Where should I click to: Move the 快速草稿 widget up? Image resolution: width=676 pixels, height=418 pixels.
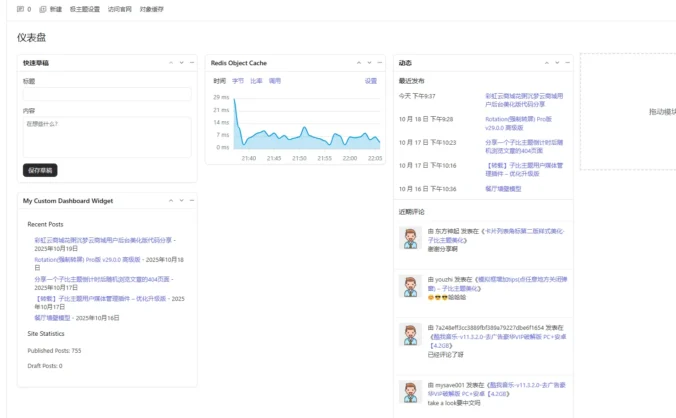pos(171,63)
